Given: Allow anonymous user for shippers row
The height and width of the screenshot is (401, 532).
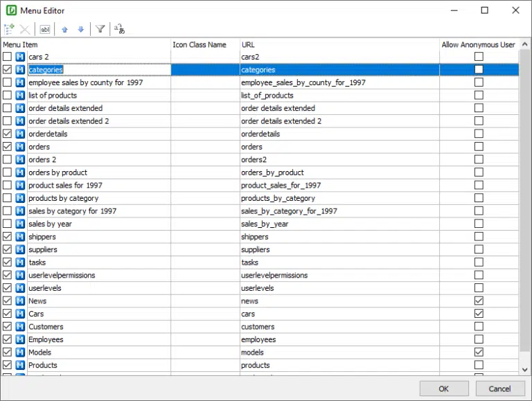Looking at the screenshot, I should tap(479, 236).
